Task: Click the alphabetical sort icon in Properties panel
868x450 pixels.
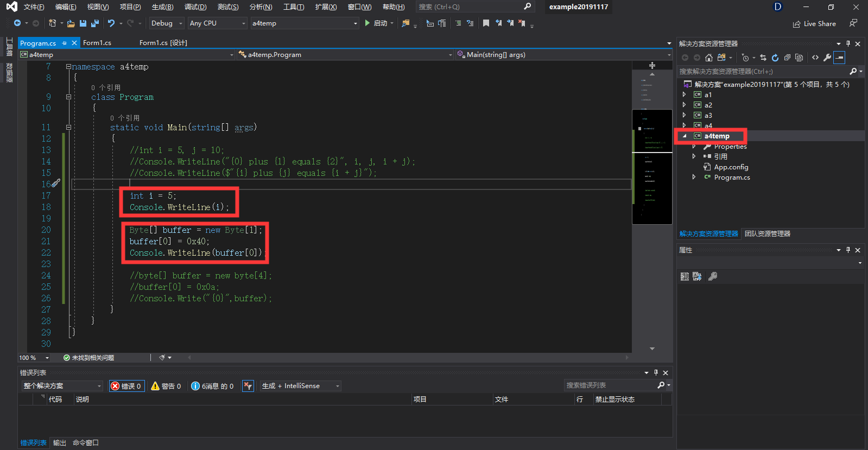Action: [x=697, y=276]
